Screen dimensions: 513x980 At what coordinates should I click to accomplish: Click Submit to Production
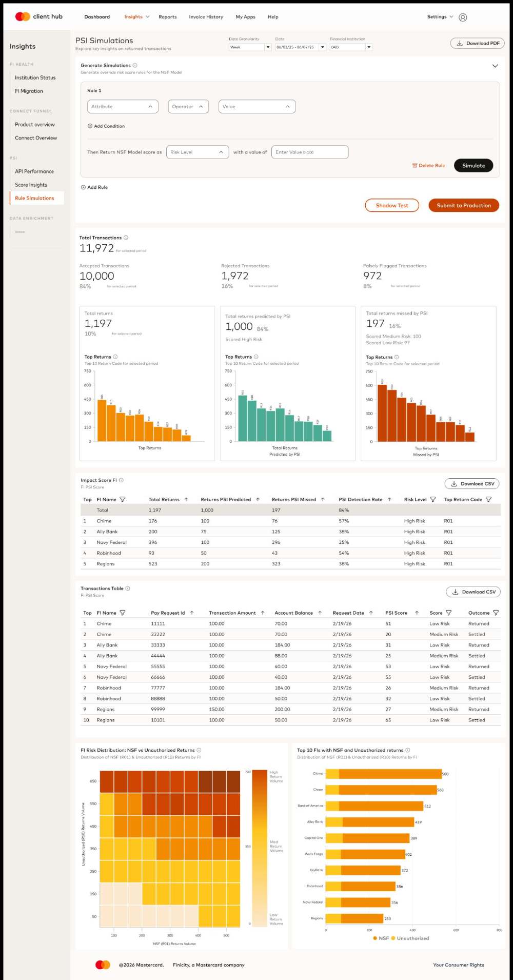coord(464,206)
